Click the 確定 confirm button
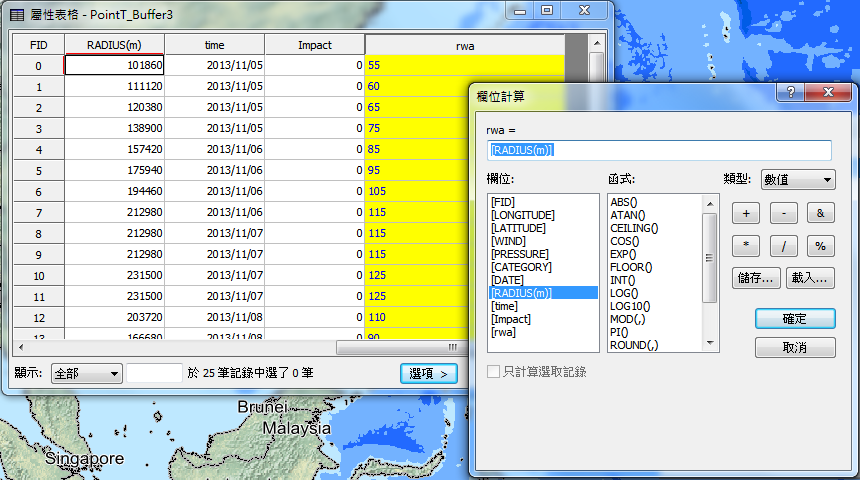 (x=794, y=319)
